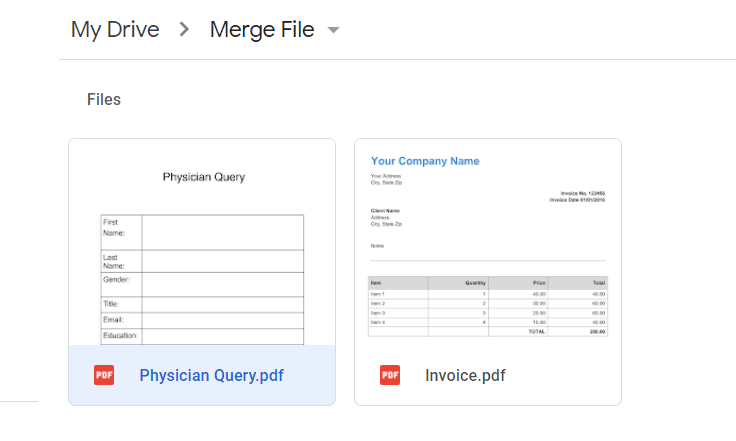736x441 pixels.
Task: Click the breadcrumb chevron after My Drive
Action: 184,30
